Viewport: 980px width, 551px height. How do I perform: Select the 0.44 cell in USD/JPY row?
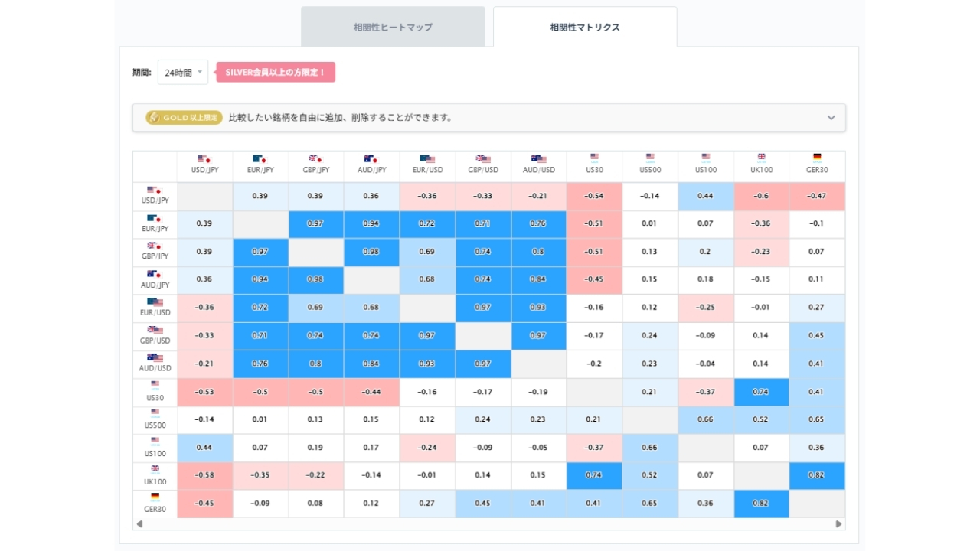point(706,196)
